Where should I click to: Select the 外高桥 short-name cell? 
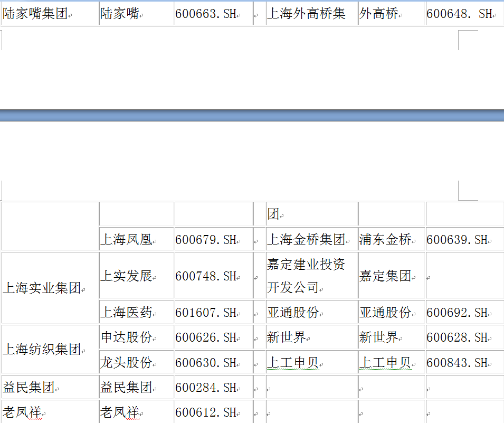click(x=392, y=14)
